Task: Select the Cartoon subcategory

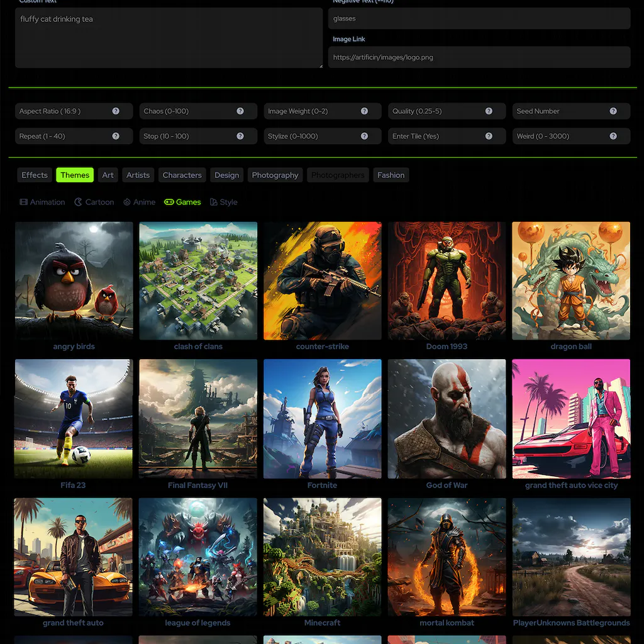Action: [x=94, y=202]
